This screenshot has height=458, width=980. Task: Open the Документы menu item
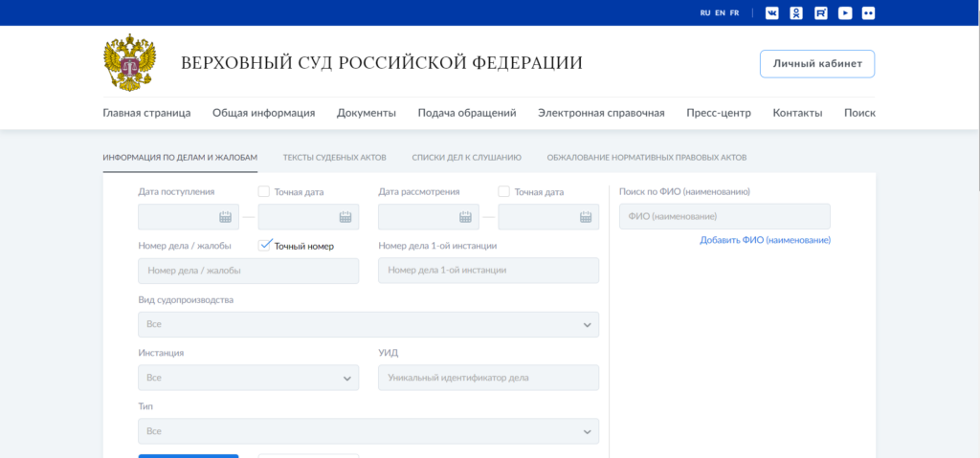pos(366,113)
